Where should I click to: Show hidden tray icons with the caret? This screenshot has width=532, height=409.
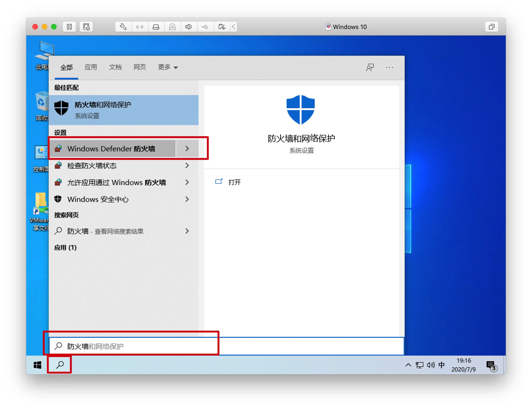click(408, 365)
